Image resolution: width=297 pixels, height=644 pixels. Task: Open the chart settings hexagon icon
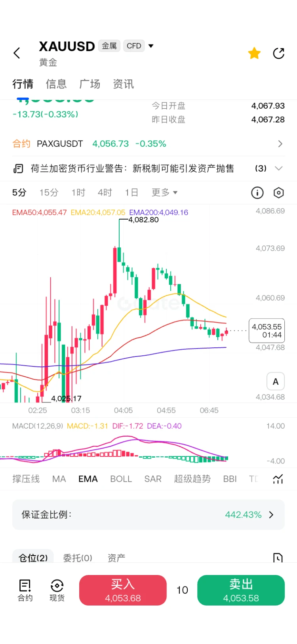[279, 193]
